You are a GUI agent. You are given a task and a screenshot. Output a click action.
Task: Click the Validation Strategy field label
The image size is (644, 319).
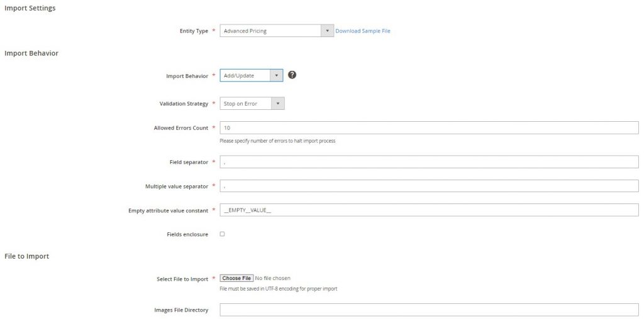coord(184,104)
